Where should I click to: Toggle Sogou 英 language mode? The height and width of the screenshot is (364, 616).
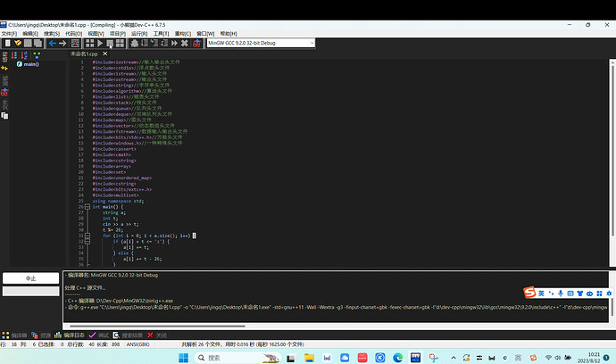tap(541, 294)
